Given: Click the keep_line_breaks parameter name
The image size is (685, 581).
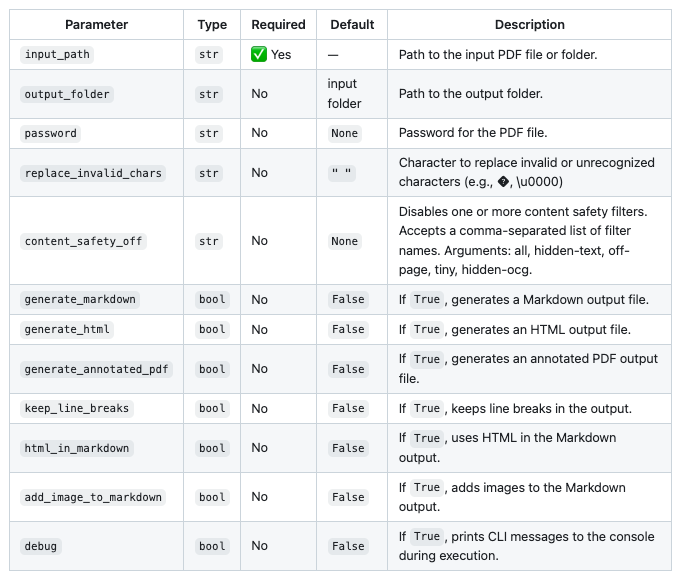Looking at the screenshot, I should click(x=77, y=408).
